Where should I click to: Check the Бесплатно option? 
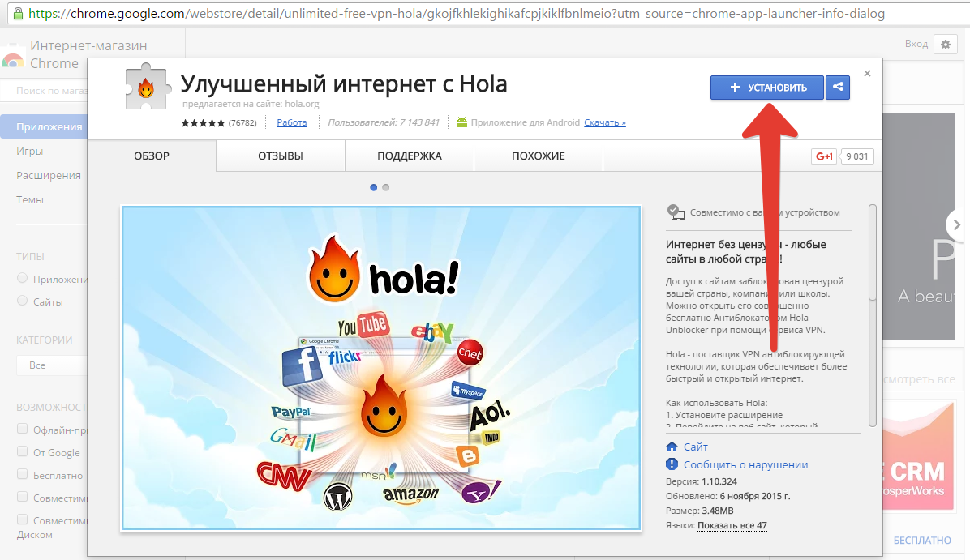[22, 475]
